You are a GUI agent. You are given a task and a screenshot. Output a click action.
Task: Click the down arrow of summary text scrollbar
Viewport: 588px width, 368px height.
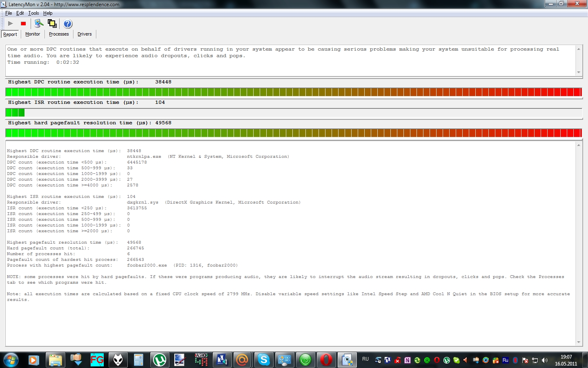pos(579,72)
